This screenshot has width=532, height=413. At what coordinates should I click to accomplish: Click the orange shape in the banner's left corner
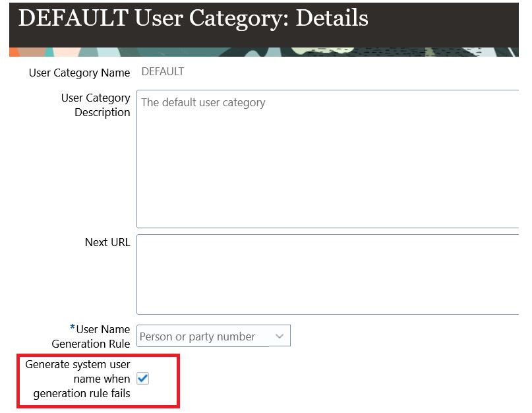(15, 53)
